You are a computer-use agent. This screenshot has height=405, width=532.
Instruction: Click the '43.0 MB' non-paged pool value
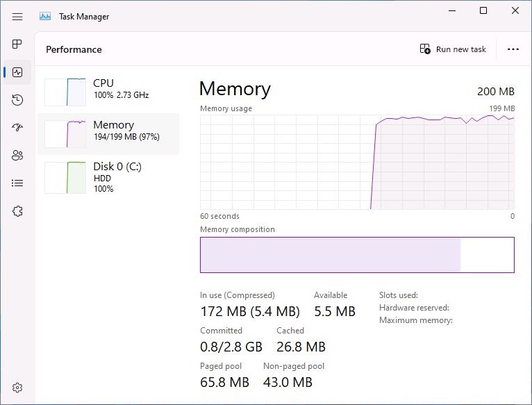288,382
